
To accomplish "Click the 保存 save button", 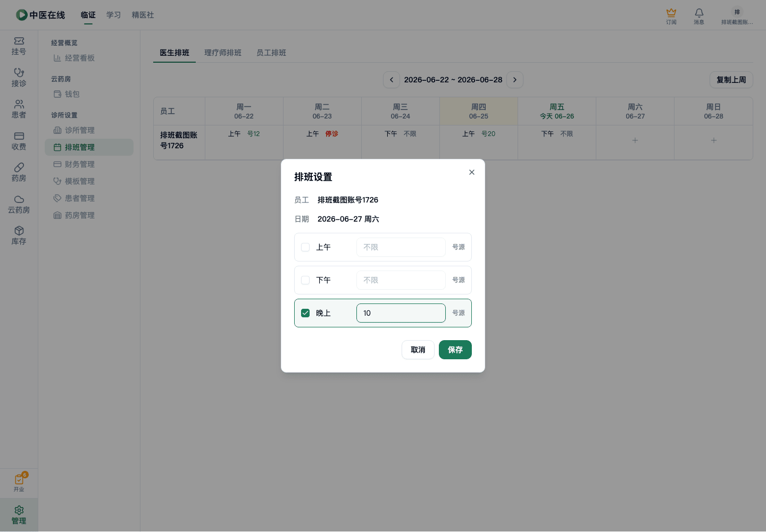I will coord(455,350).
